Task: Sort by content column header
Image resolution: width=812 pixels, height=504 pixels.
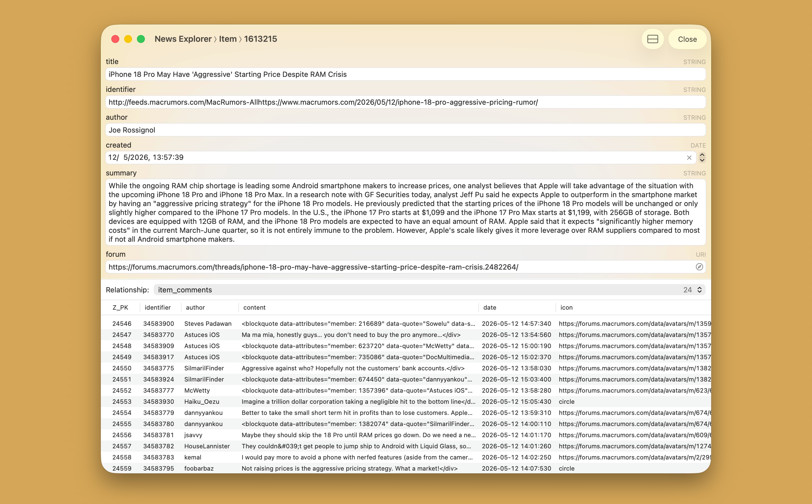Action: coord(254,307)
